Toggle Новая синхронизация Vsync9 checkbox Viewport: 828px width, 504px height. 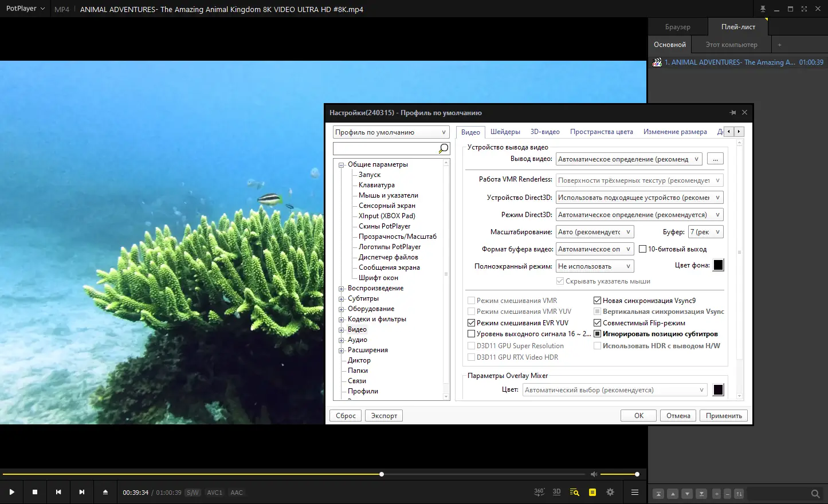(x=597, y=301)
